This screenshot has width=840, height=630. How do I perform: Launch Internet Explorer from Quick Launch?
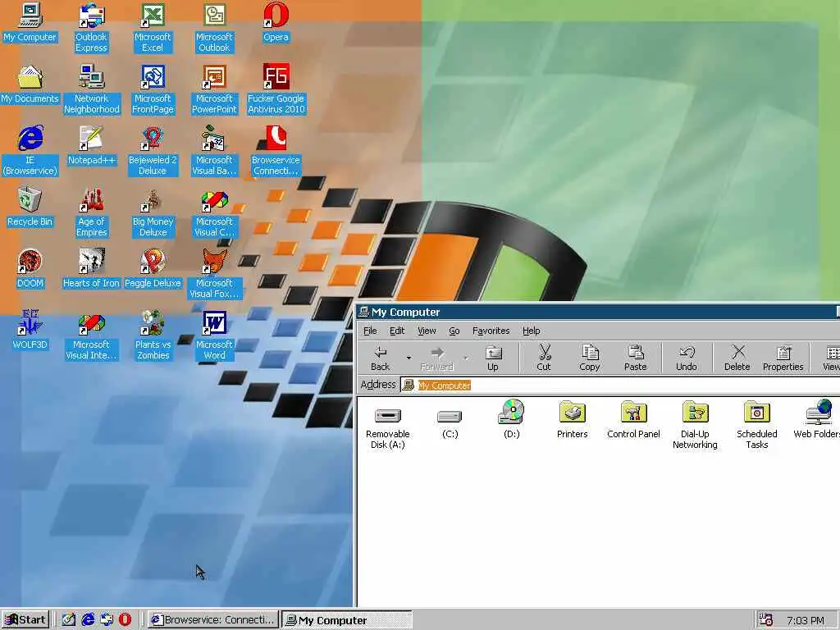pyautogui.click(x=88, y=620)
